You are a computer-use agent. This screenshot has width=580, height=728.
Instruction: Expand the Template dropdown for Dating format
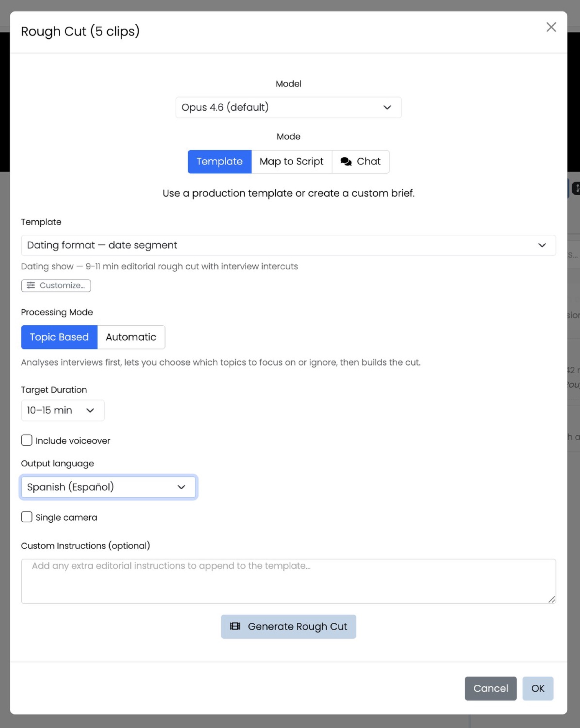(x=288, y=245)
